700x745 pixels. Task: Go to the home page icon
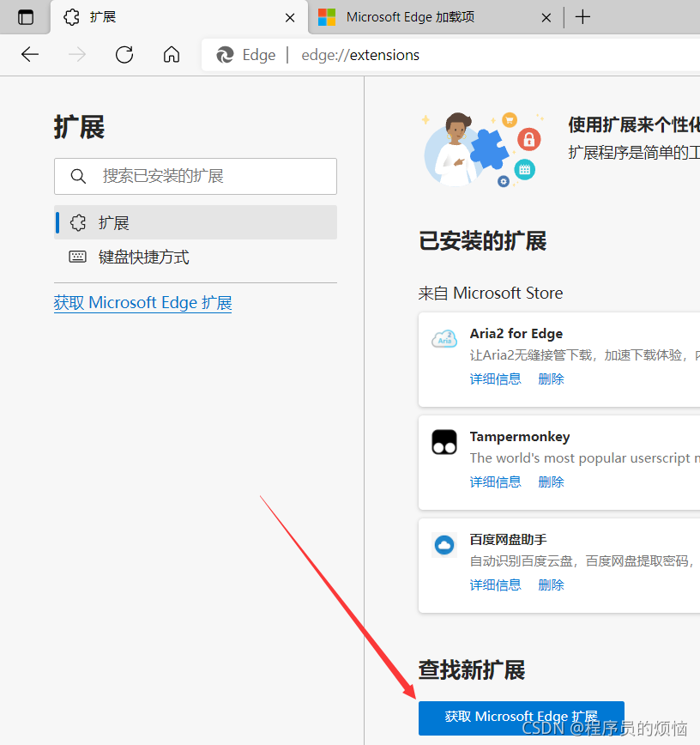point(172,55)
